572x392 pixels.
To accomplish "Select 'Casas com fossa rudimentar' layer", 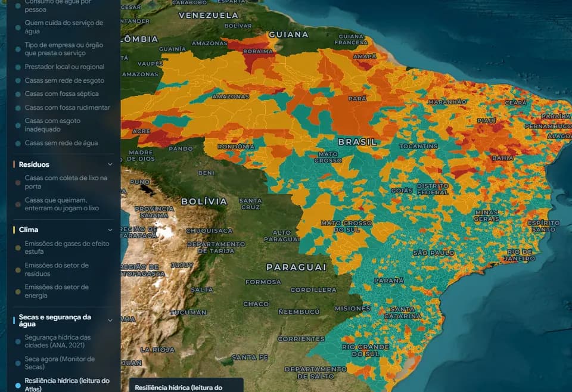I will pos(62,108).
